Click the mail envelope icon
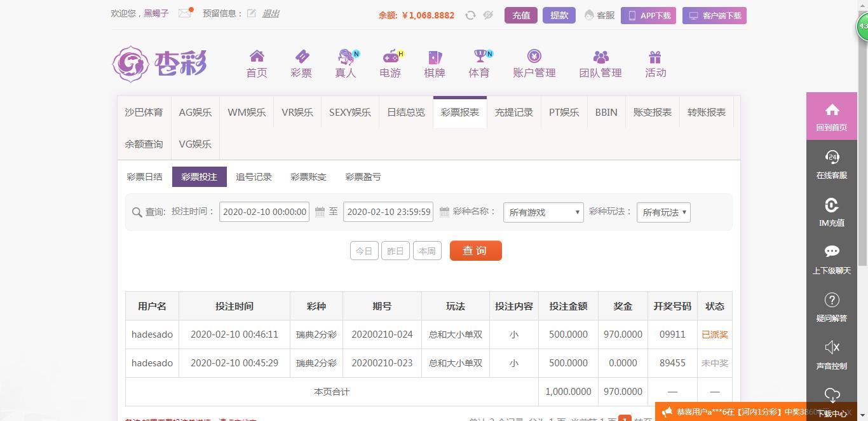Viewport: 868px width, 421px height. [184, 13]
